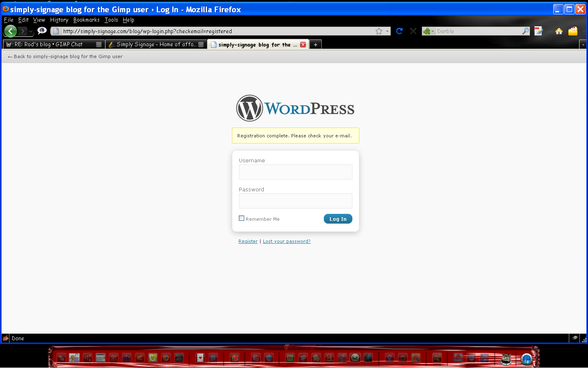Click the globe speech-bubble toolbar icon
This screenshot has height=368, width=588.
42,31
